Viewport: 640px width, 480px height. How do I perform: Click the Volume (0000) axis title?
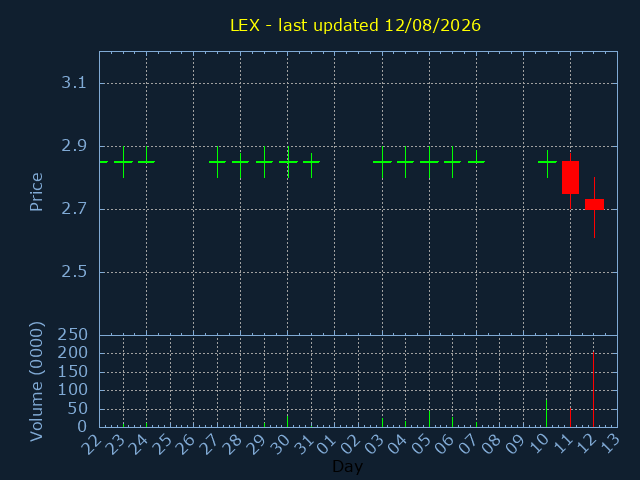[36, 382]
